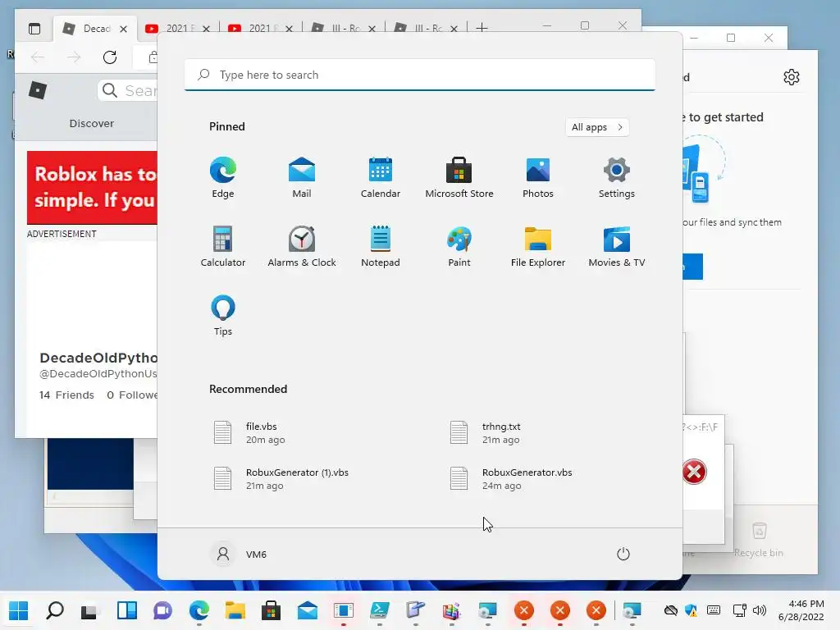Open Discover on the Roblox page

click(x=92, y=123)
